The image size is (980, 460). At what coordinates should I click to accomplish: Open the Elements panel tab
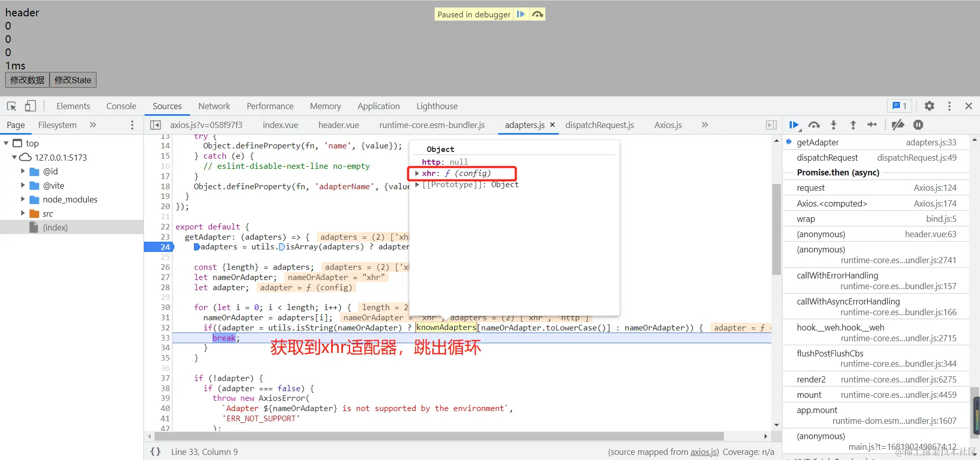[x=73, y=106]
